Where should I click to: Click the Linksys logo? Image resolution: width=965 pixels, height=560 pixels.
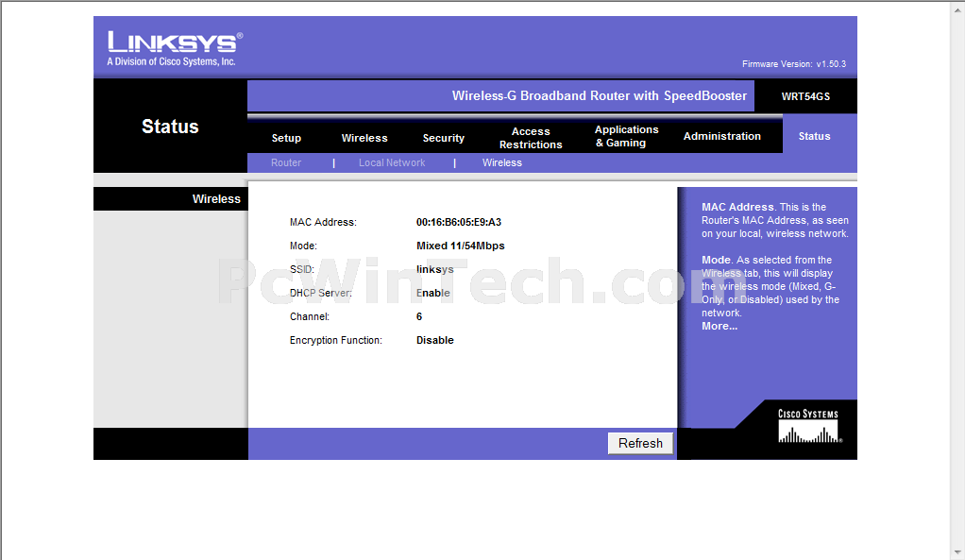click(x=175, y=48)
